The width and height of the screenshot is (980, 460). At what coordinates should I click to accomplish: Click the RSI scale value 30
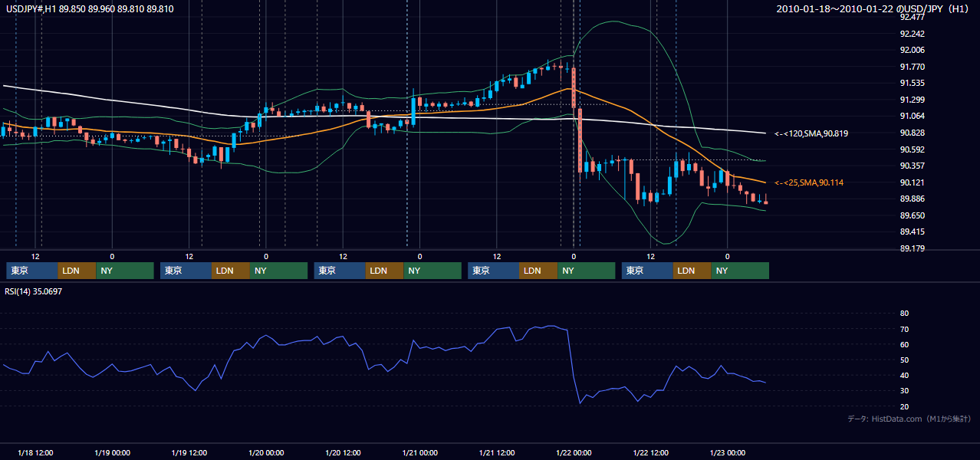904,391
